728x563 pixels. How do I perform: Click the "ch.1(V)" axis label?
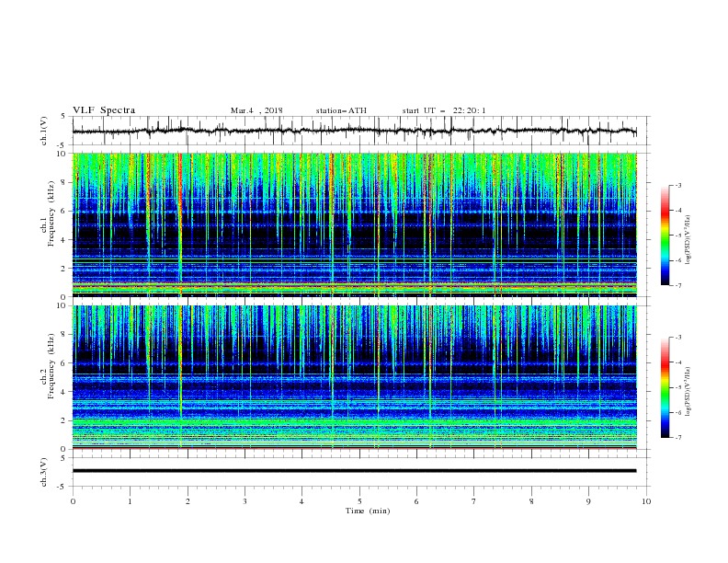44,131
